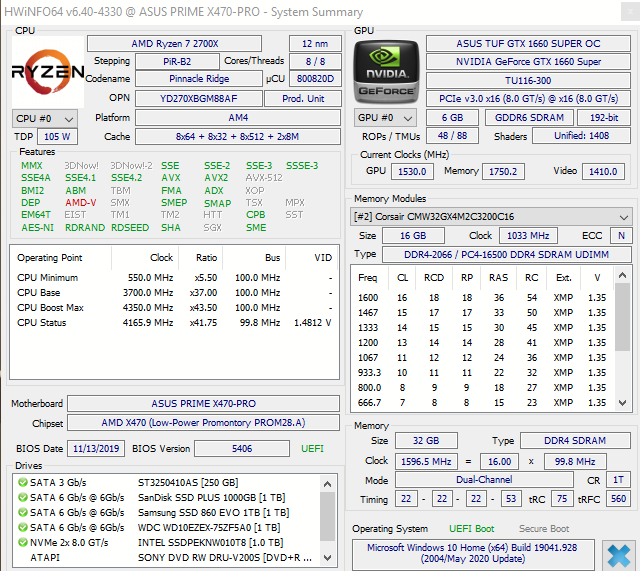The width and height of the screenshot is (640, 571).
Task: Click the Dual-Channel memory mode field
Action: tap(484, 480)
